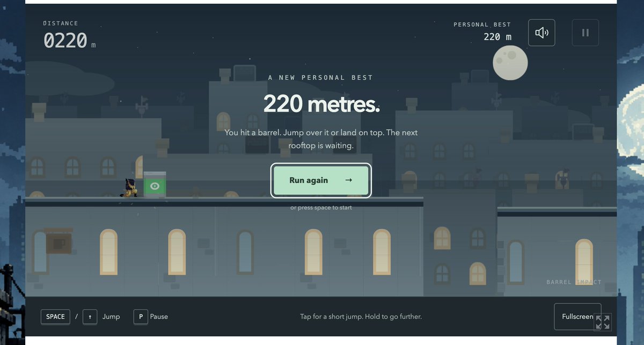Click the PERSONAL BEST label
The height and width of the screenshot is (345, 644).
coord(482,24)
